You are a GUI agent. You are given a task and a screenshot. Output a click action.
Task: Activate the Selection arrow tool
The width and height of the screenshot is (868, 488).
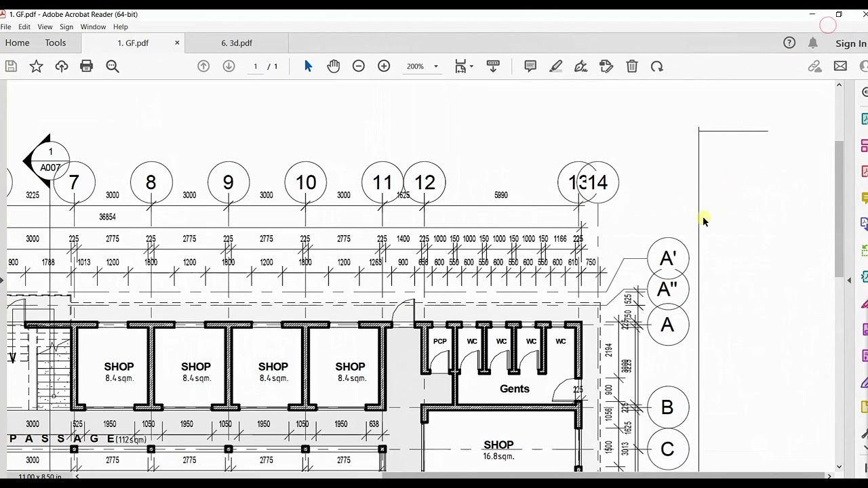point(309,66)
